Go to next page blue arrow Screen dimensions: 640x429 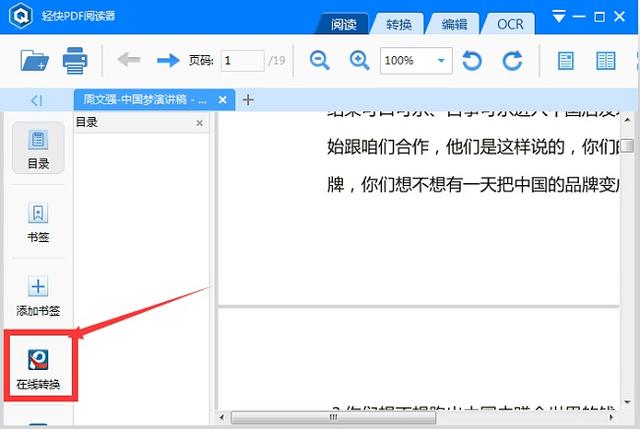point(167,61)
